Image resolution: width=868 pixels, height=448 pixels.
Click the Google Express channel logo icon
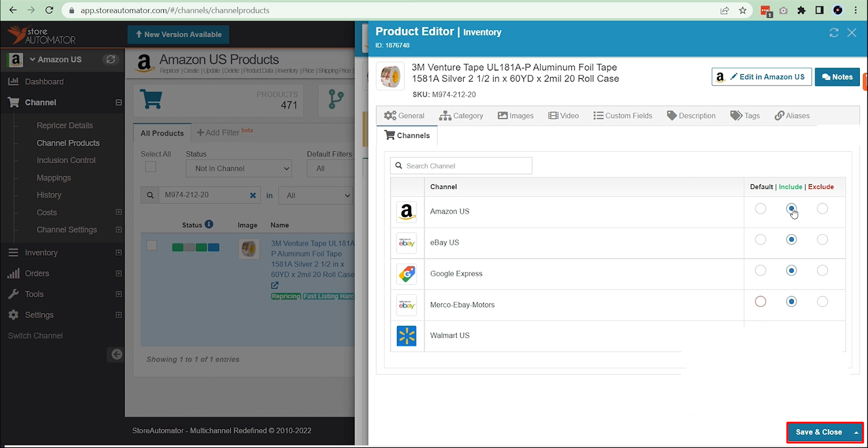(406, 274)
